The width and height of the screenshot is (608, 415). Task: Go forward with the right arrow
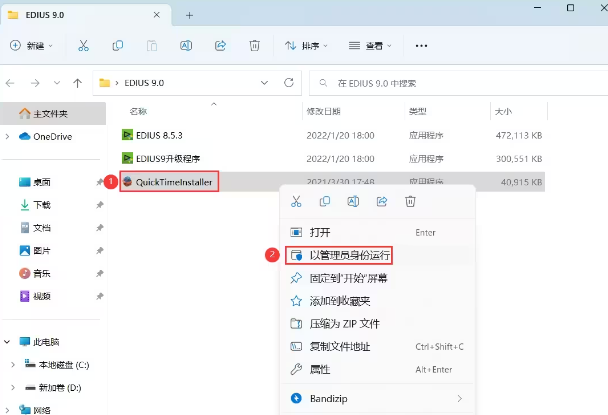(35, 83)
